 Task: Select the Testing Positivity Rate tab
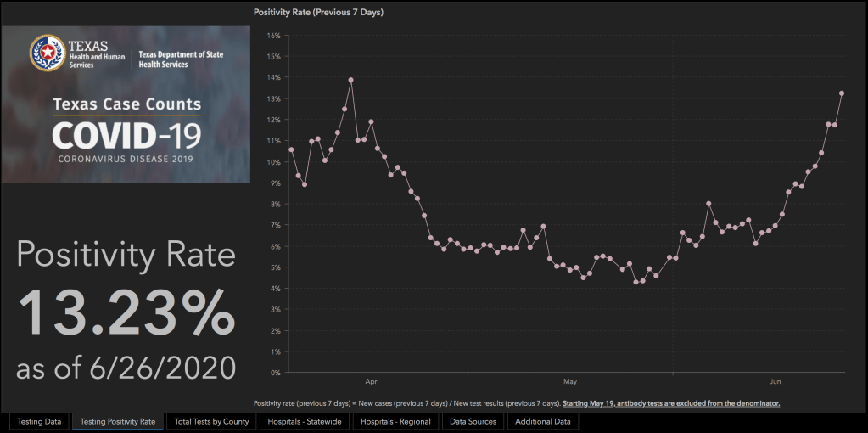tap(117, 421)
